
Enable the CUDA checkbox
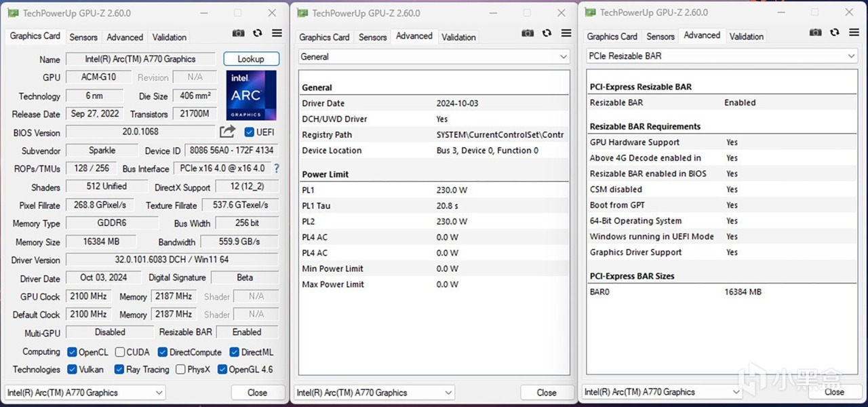pos(119,352)
